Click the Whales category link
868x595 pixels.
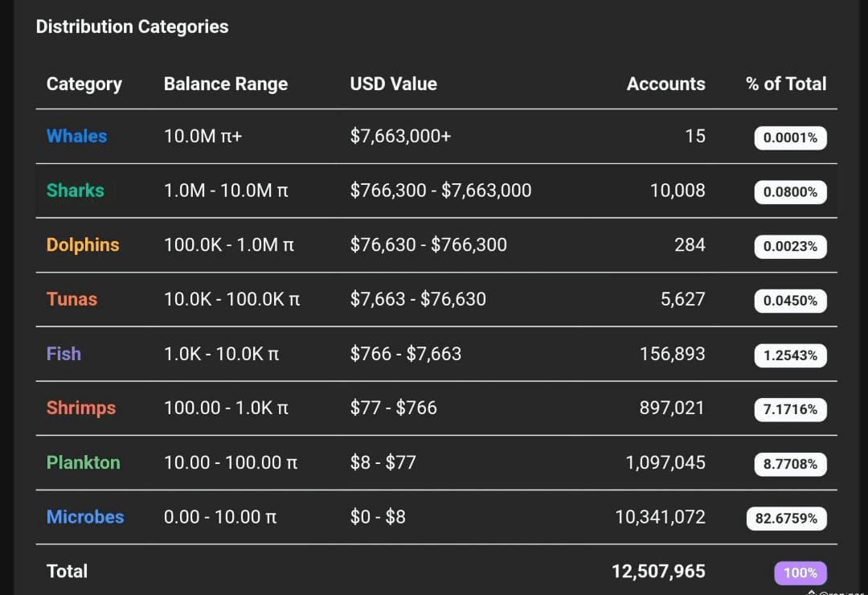point(76,136)
